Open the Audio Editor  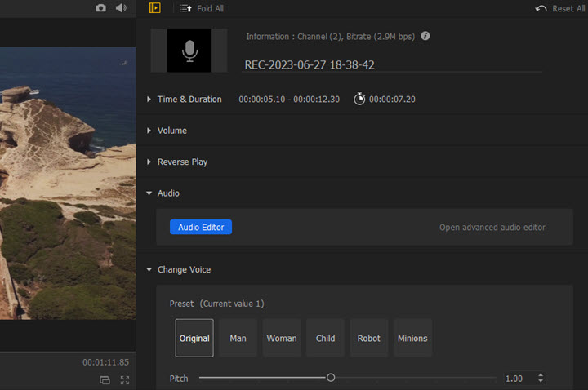pyautogui.click(x=201, y=228)
